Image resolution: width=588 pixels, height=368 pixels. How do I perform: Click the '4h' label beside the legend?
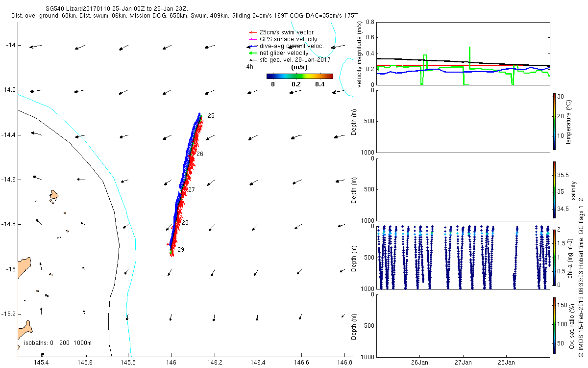(x=249, y=67)
